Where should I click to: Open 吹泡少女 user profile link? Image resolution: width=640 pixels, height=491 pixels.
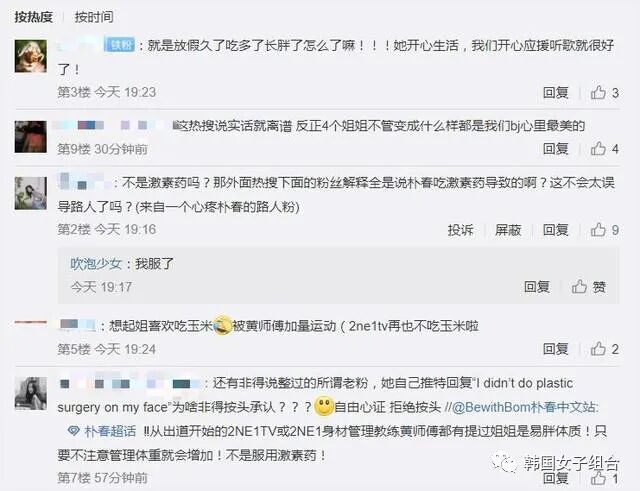[x=96, y=264]
